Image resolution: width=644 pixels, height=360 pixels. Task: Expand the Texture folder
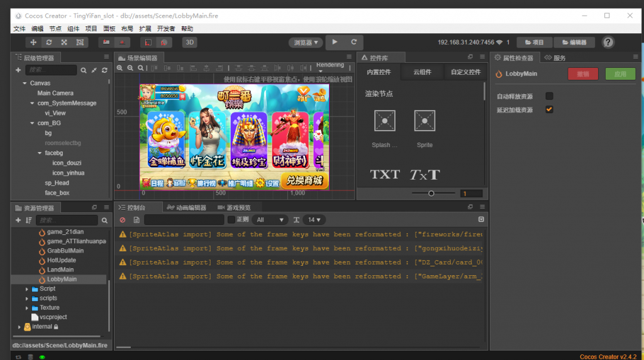click(x=26, y=308)
